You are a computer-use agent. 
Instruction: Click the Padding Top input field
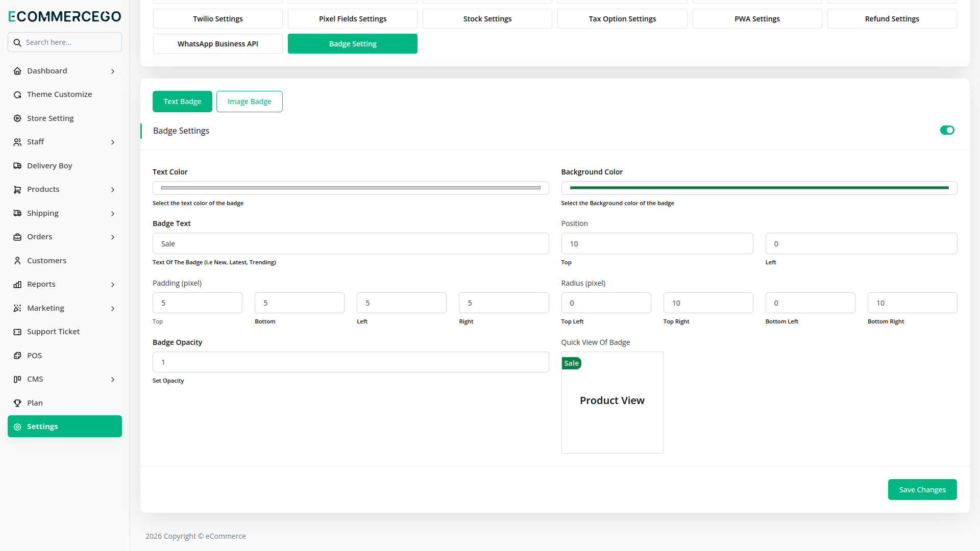198,303
